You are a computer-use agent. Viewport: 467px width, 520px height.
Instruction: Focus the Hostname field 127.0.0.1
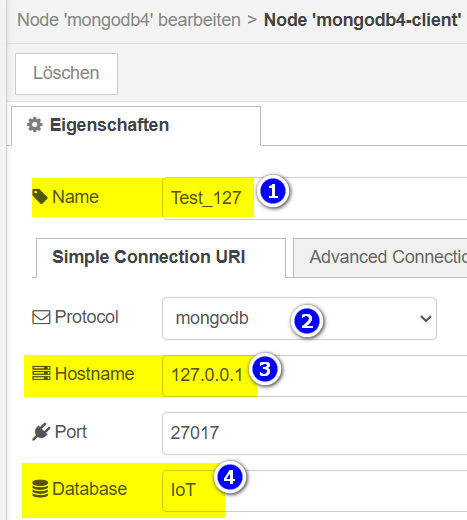[x=315, y=376]
